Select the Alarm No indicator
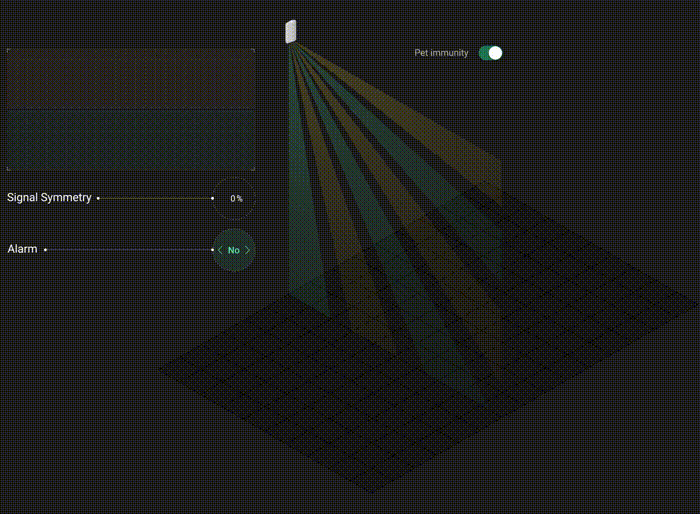 click(234, 250)
